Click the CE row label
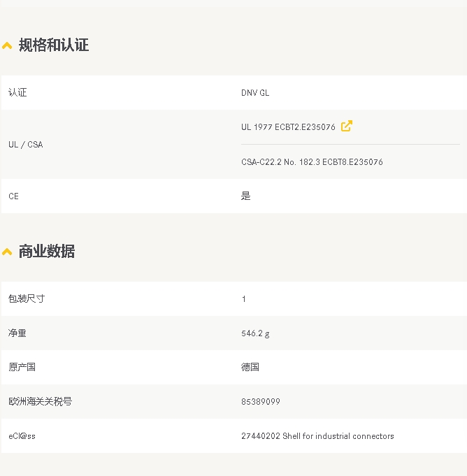Image resolution: width=467 pixels, height=476 pixels. 14,196
